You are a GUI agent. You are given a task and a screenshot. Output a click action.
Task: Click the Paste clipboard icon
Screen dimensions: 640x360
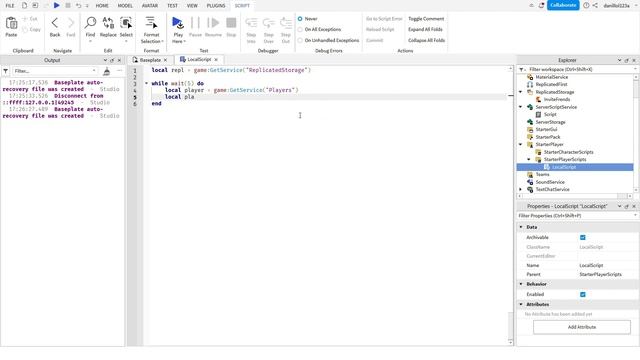11,23
